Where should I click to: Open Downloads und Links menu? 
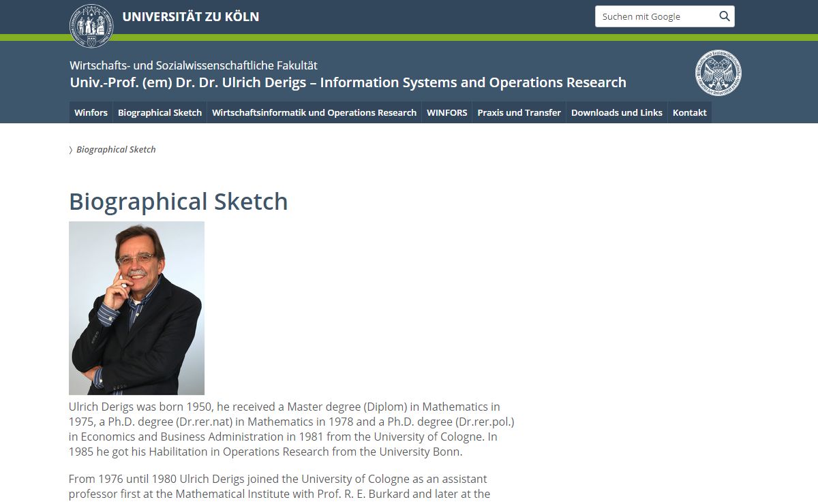[617, 112]
